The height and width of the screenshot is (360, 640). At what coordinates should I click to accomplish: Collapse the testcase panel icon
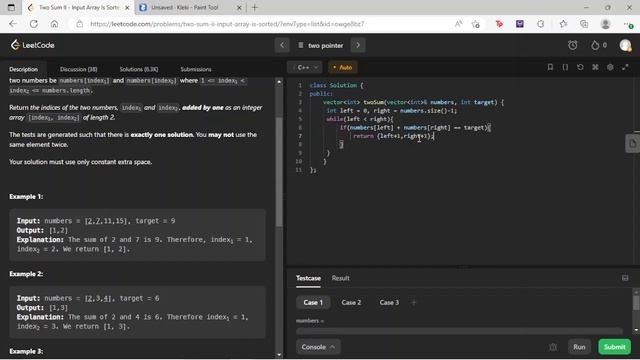[625, 278]
